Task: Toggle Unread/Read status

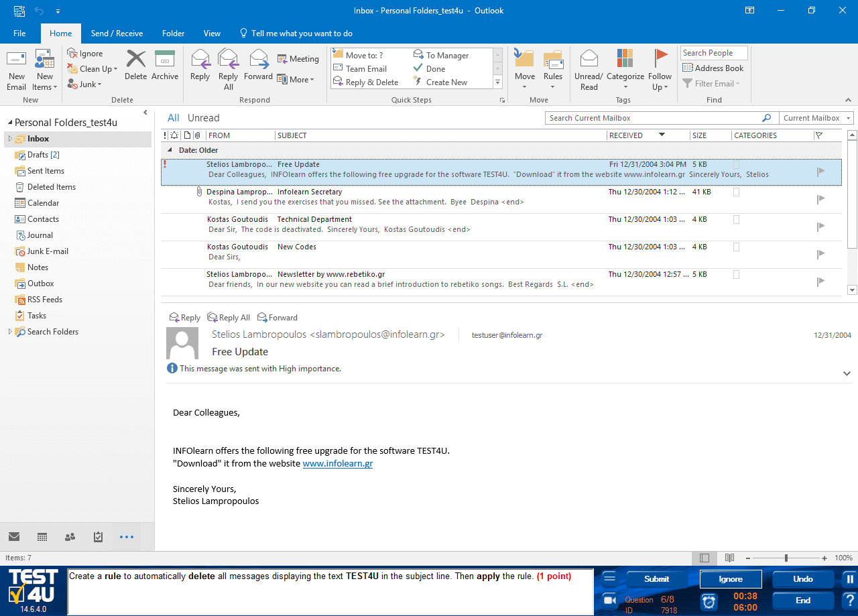Action: (589, 70)
